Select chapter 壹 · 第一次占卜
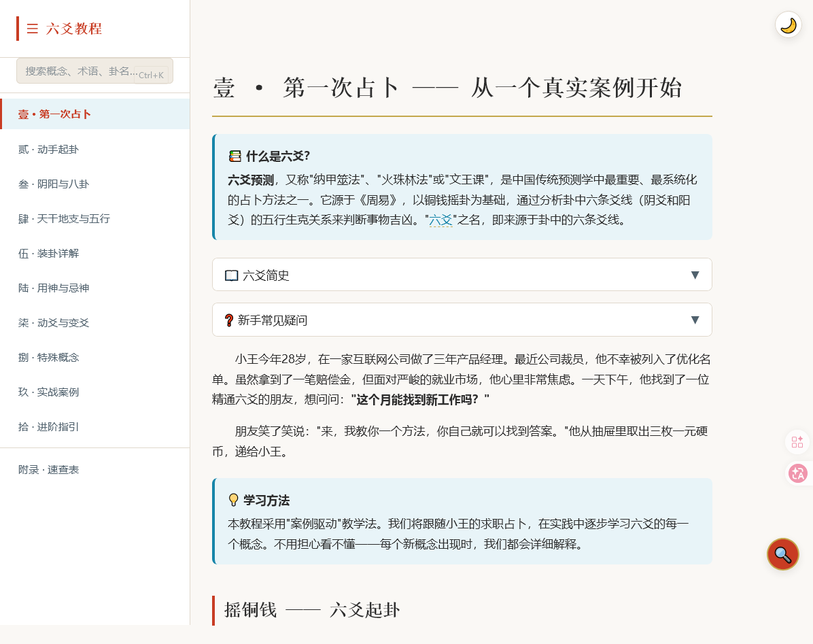Image resolution: width=813 pixels, height=644 pixels. click(95, 114)
